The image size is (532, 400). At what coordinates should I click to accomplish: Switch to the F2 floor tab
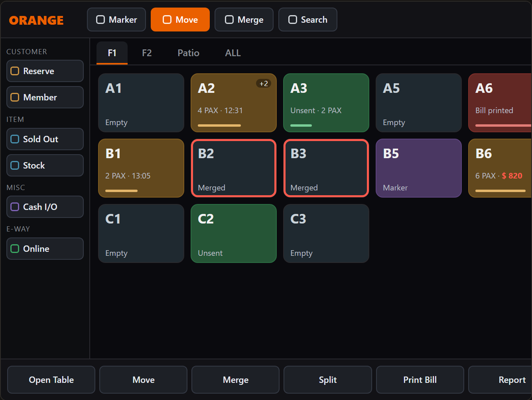(147, 53)
